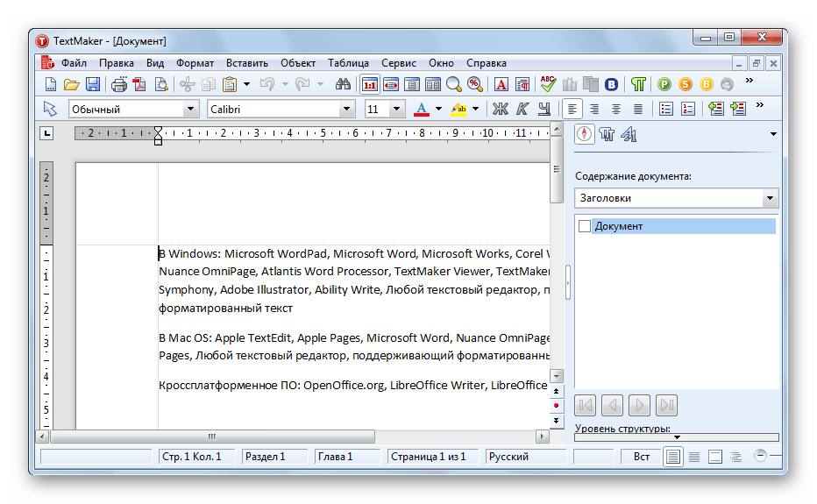Tick the Документ checkbox in sidebar
The image size is (817, 504).
coord(585,226)
